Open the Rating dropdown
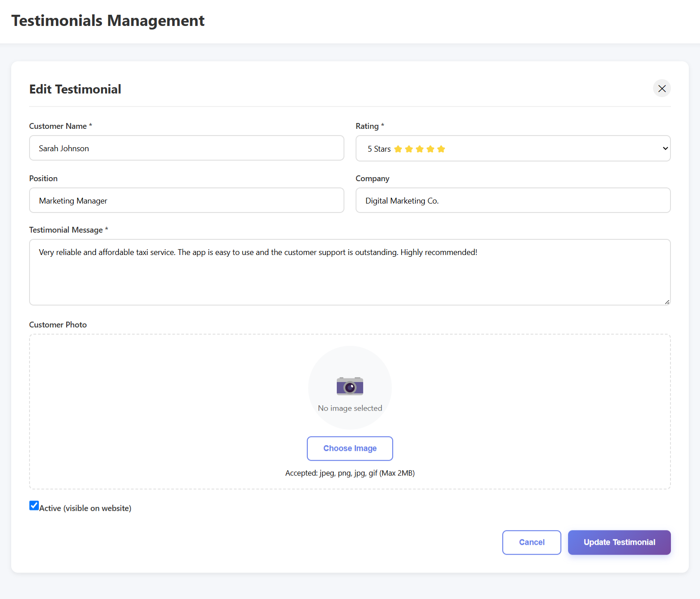 [x=513, y=148]
